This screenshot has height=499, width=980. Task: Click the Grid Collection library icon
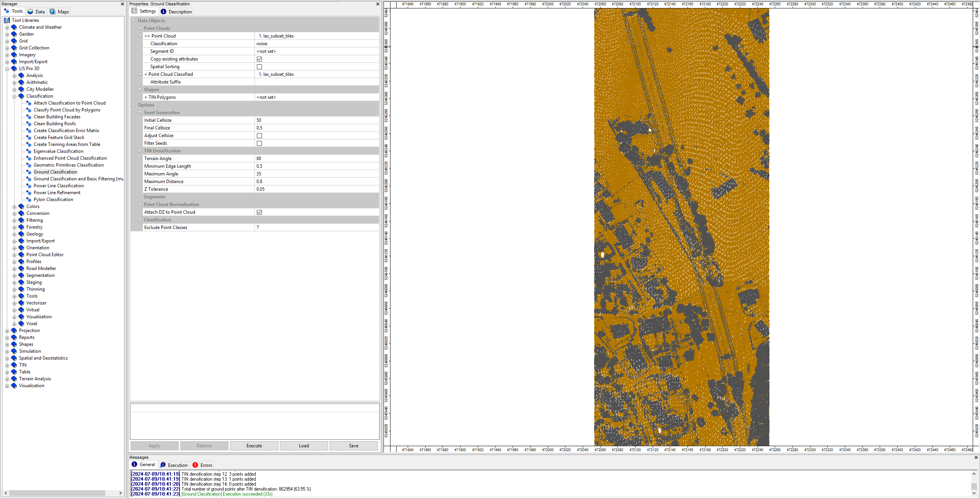[x=14, y=48]
